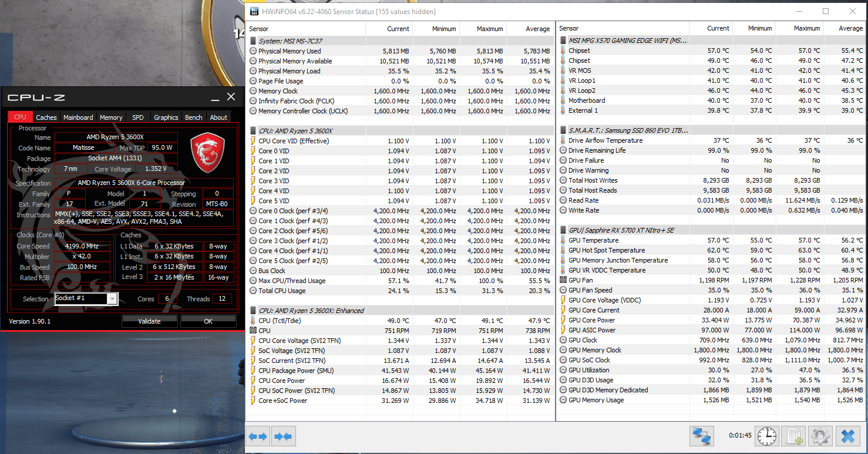Select the VR Loop2 temperature row
The height and width of the screenshot is (454, 868).
712,90
